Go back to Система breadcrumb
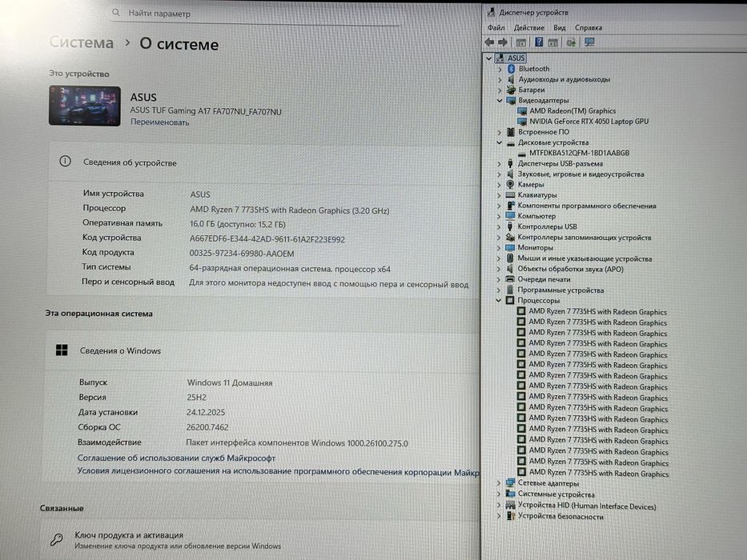Screen dimensions: 747x560 pyautogui.click(x=82, y=43)
